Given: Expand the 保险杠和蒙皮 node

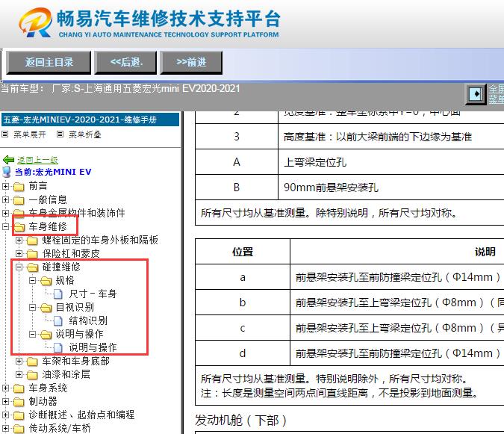Looking at the screenshot, I should pyautogui.click(x=19, y=254).
